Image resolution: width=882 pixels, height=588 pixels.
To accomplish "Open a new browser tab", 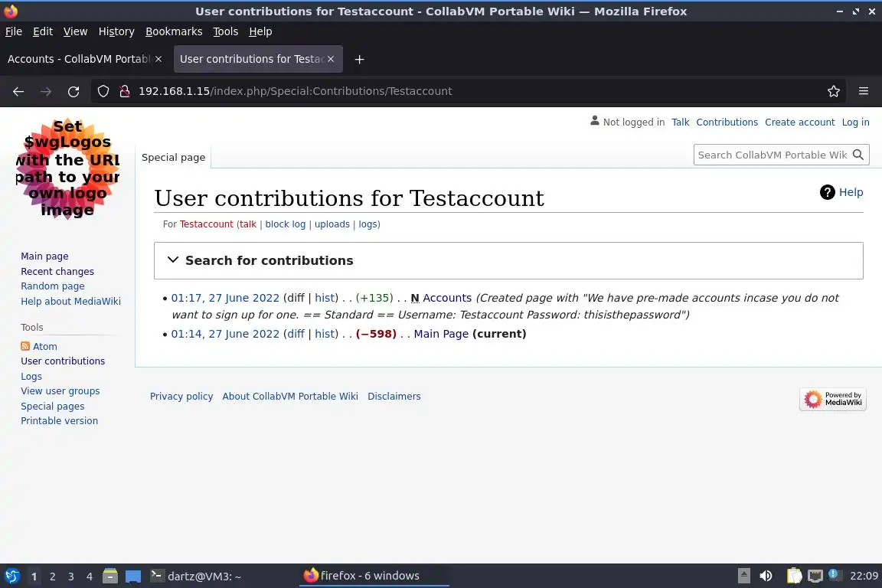I will pyautogui.click(x=359, y=59).
